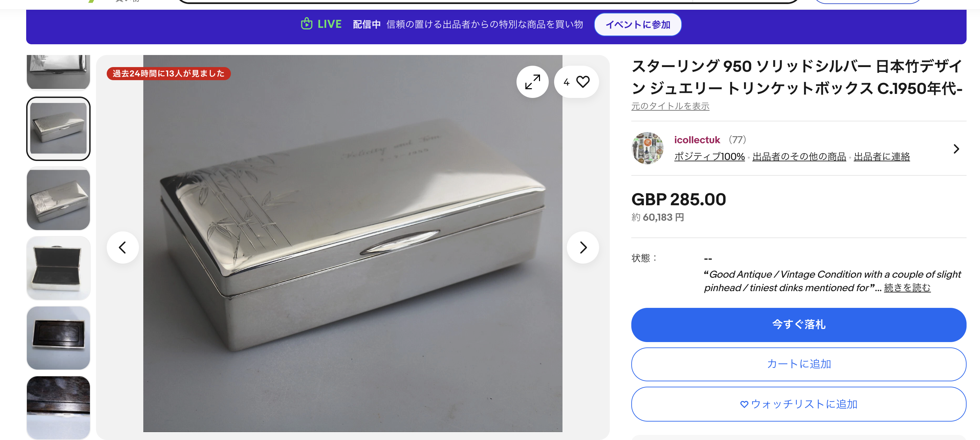The width and height of the screenshot is (980, 440).
Task: Open the icollectuk seller avatar
Action: click(x=647, y=148)
